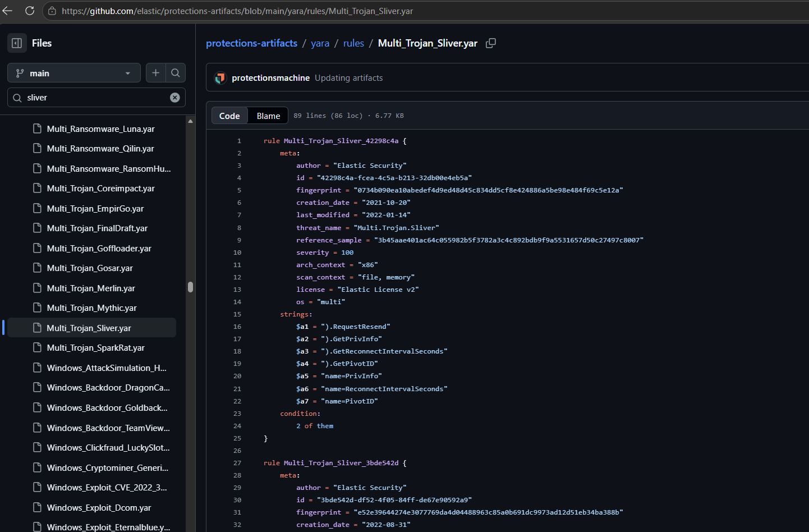Click the protectionsmachine avatar icon

tap(220, 78)
